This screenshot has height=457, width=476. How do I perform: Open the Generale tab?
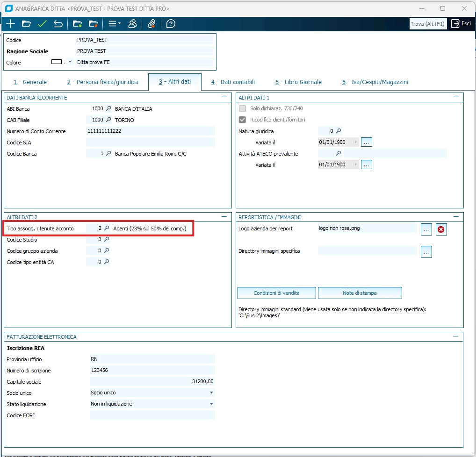30,82
